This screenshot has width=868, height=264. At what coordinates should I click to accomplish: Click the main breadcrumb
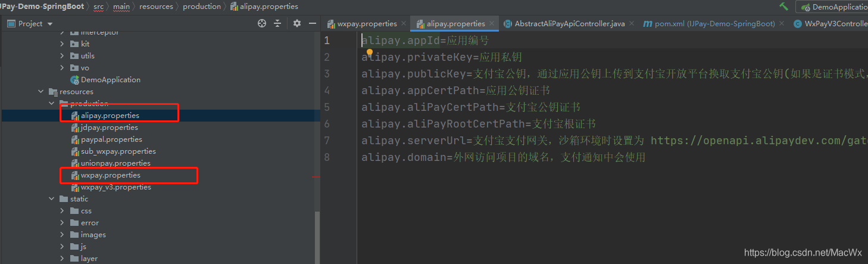(x=121, y=7)
